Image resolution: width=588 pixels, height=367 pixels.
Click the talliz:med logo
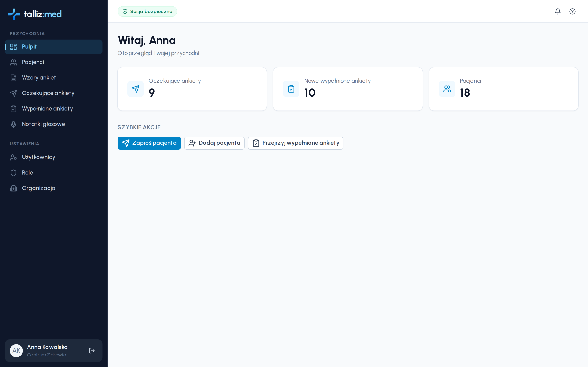click(x=35, y=14)
